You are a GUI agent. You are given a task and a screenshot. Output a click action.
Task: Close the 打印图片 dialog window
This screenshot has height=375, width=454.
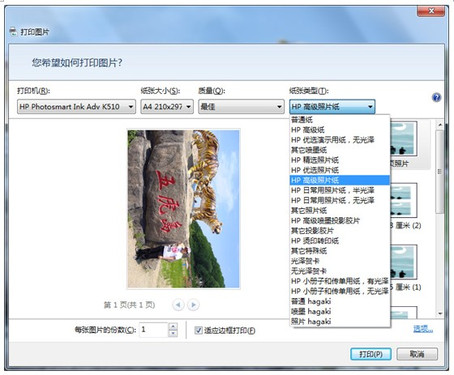coord(431,11)
